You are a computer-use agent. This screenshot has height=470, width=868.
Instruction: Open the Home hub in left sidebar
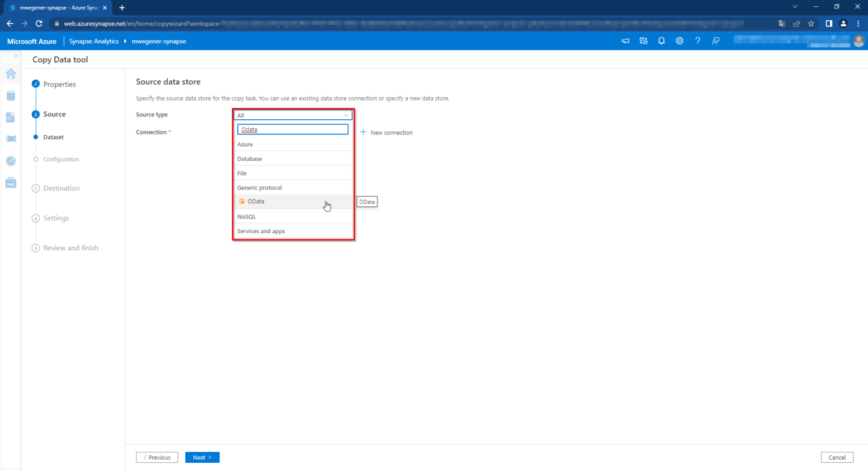click(x=11, y=74)
